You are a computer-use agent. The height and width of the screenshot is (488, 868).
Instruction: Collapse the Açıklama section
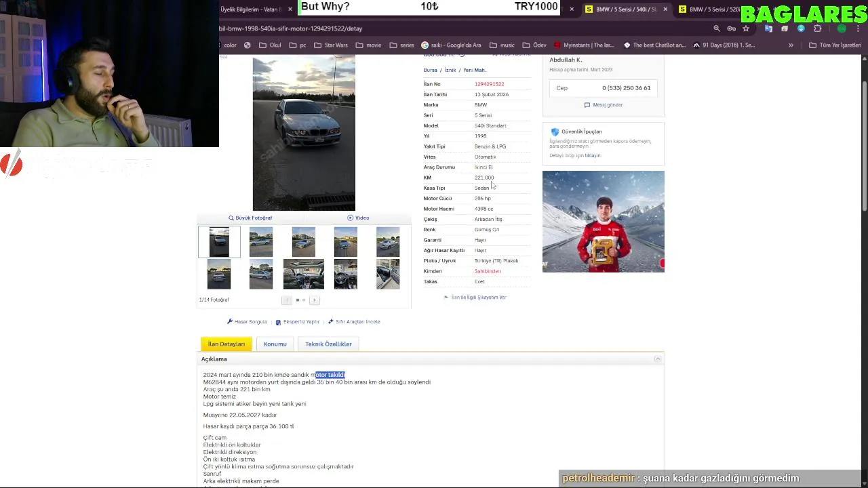click(x=657, y=359)
